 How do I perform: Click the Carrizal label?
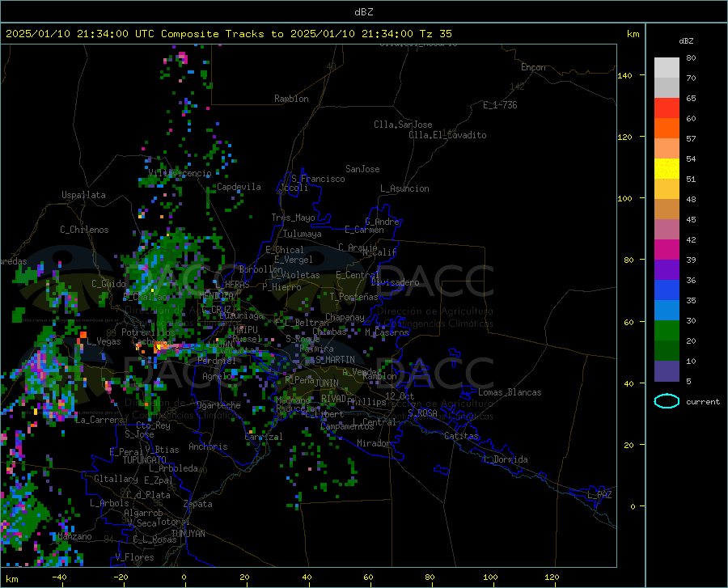click(264, 438)
